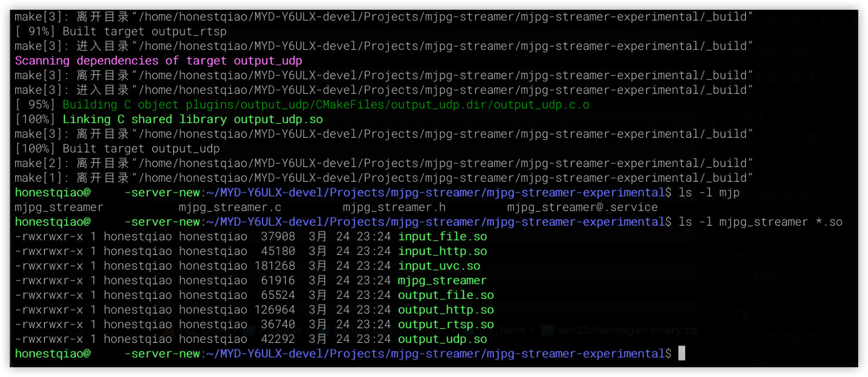Click the terminal cursor block at the prompt

tap(681, 353)
